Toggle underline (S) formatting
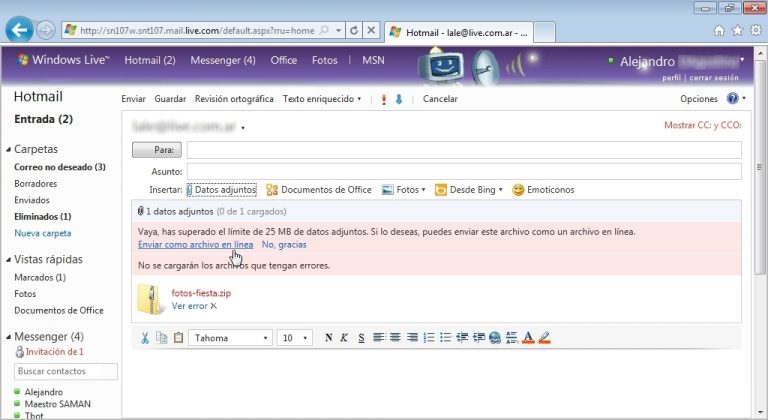The height and width of the screenshot is (420, 768). [361, 338]
